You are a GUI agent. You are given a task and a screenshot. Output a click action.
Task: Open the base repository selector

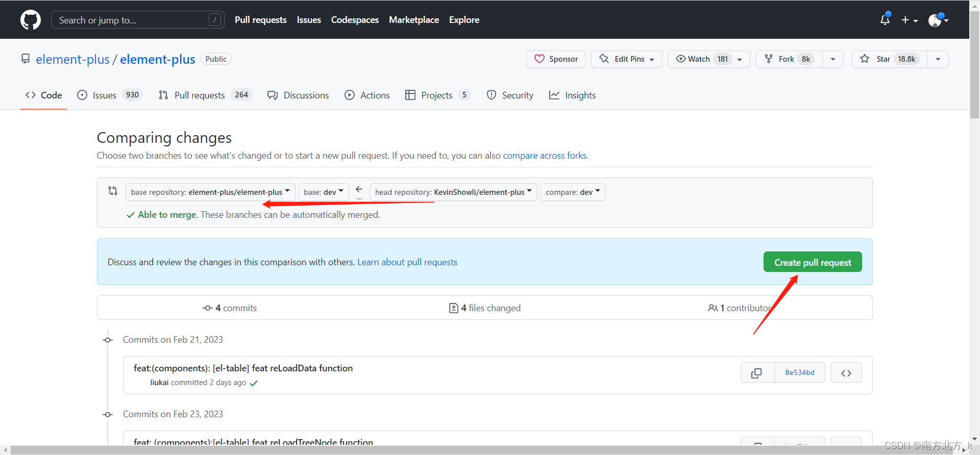coord(210,192)
